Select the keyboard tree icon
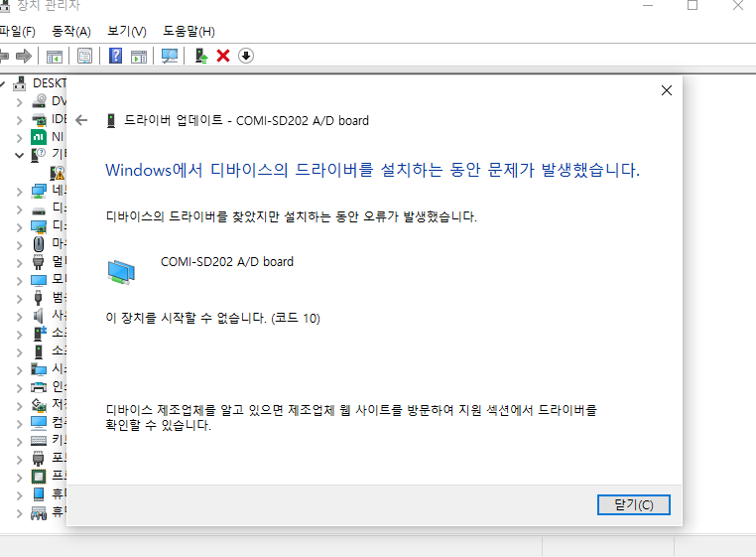 39,441
